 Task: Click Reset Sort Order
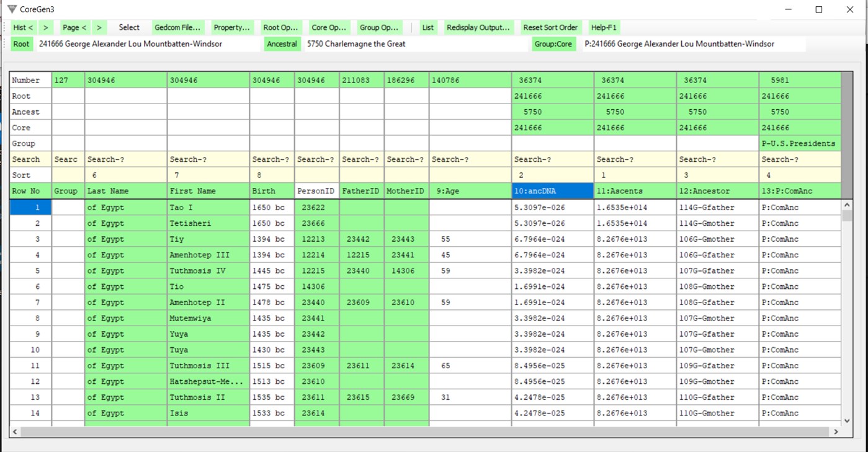pyautogui.click(x=550, y=27)
